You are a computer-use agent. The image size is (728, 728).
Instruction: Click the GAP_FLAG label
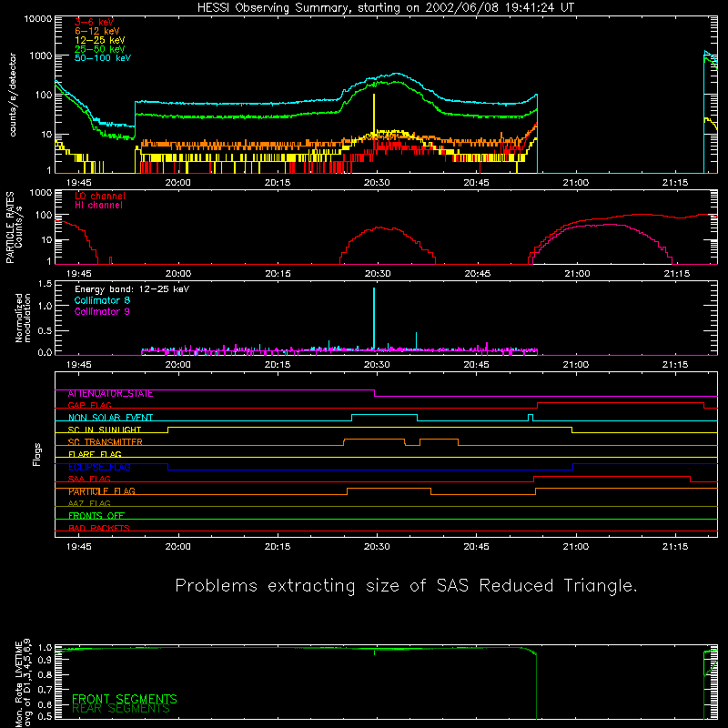click(89, 405)
